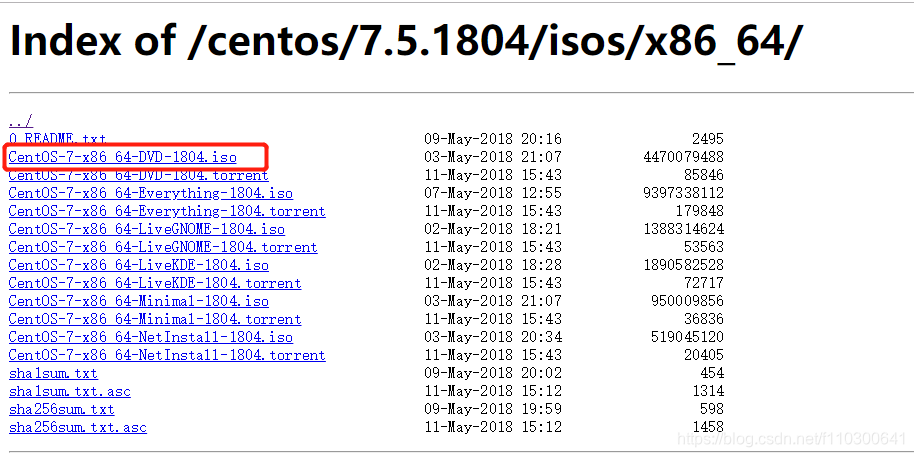Download CentOS-7-x86_64-Everything-1804.iso
Image resolution: width=914 pixels, height=457 pixels.
pyautogui.click(x=150, y=193)
